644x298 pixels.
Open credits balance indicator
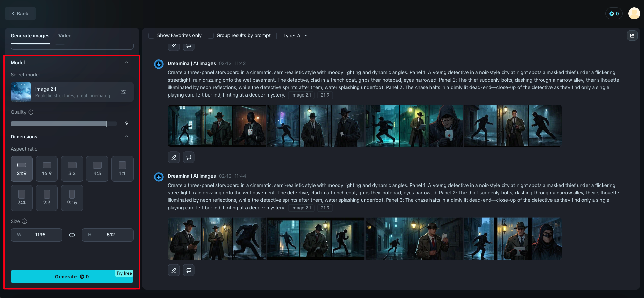coord(614,14)
